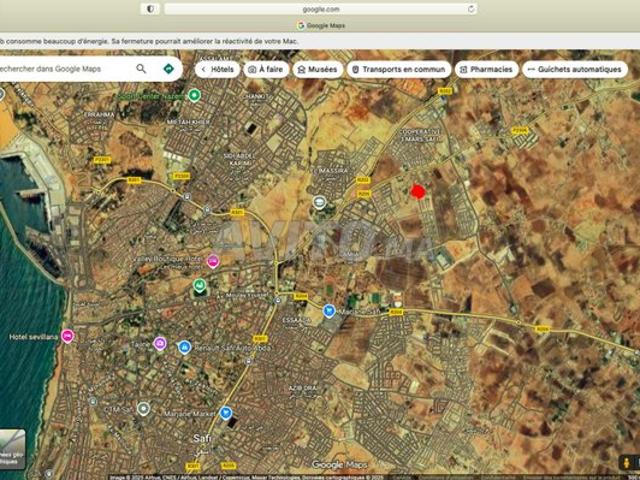This screenshot has height=480, width=640.
Task: Show Musées on the map
Action: click(x=317, y=70)
